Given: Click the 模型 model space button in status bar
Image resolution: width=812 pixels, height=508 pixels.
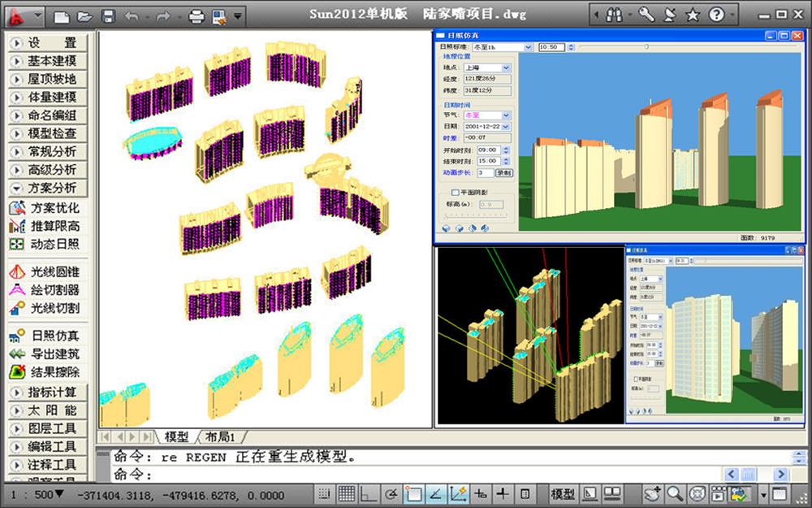Looking at the screenshot, I should (563, 494).
